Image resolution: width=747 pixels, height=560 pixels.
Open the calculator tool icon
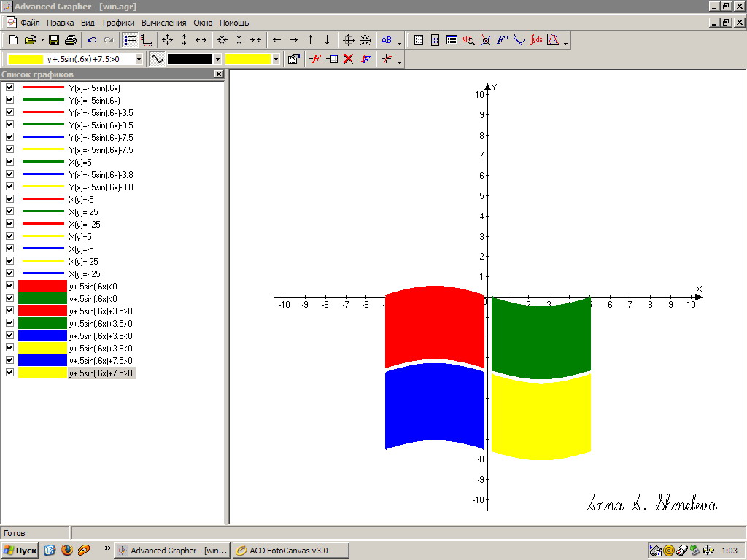[435, 40]
